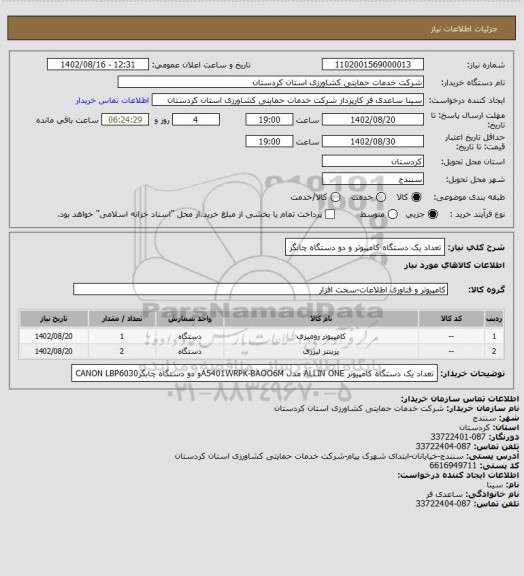Image resolution: width=524 pixels, height=576 pixels.
Task: Select the پرینتر لیزری item cell
Action: 321,351
